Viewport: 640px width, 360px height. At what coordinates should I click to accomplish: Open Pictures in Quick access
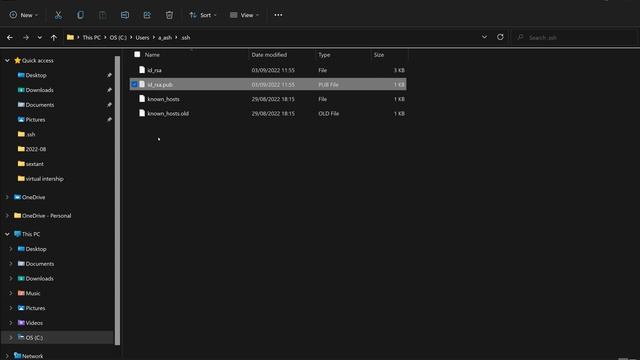[35, 120]
